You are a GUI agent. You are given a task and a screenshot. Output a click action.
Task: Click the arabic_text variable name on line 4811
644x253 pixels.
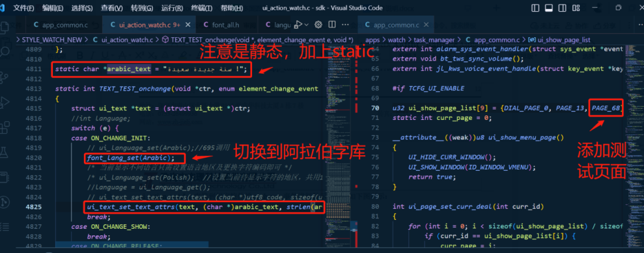[x=129, y=68]
